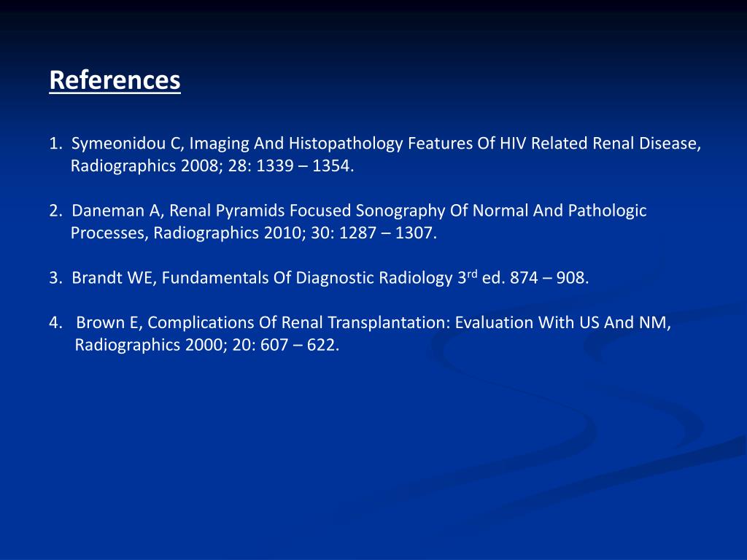Click the author name Daneman A
The height and width of the screenshot is (560, 747).
click(x=118, y=211)
